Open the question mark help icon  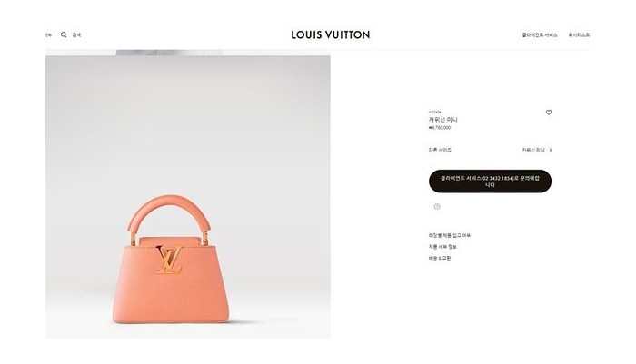pyautogui.click(x=437, y=206)
